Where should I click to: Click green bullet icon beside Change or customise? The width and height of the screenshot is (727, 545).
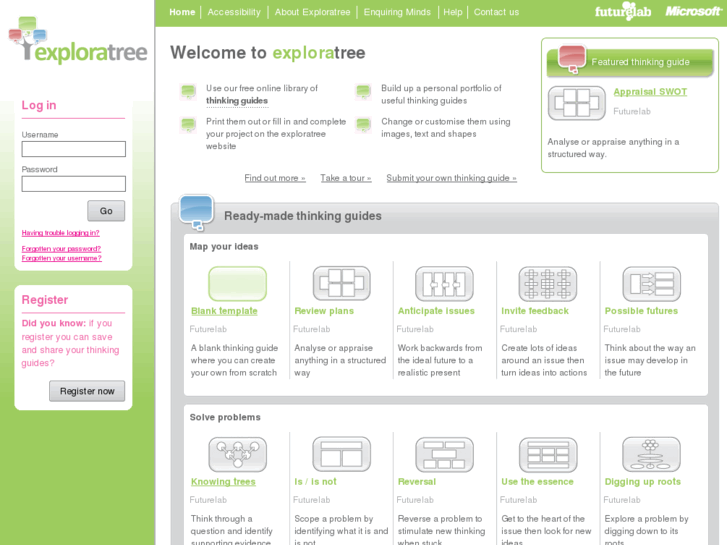364,125
